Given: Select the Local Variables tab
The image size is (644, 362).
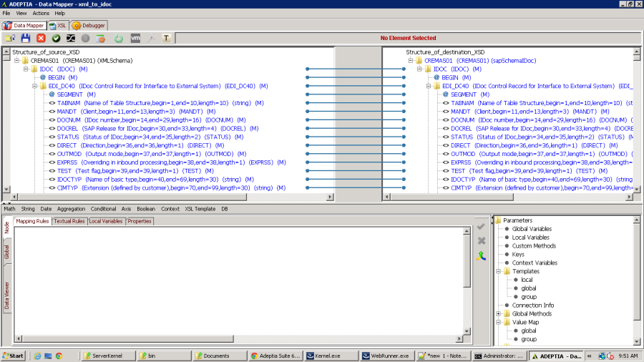Looking at the screenshot, I should click(106, 221).
